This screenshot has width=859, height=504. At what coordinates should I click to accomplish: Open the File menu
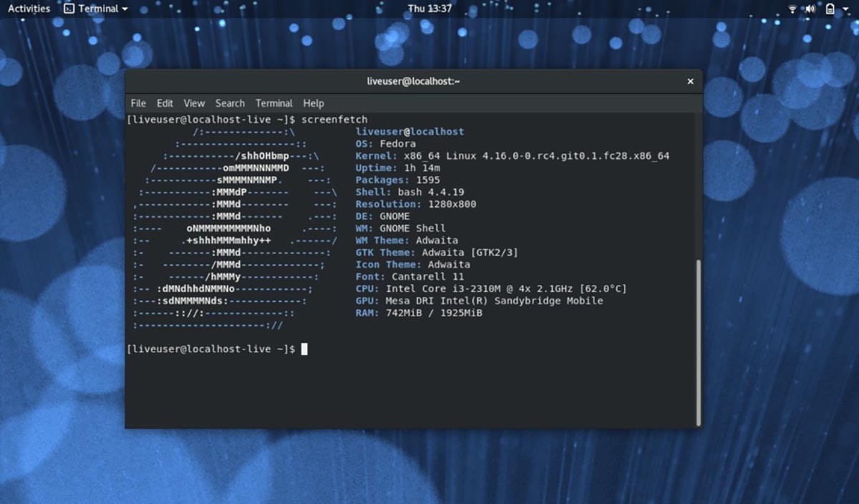(x=137, y=102)
